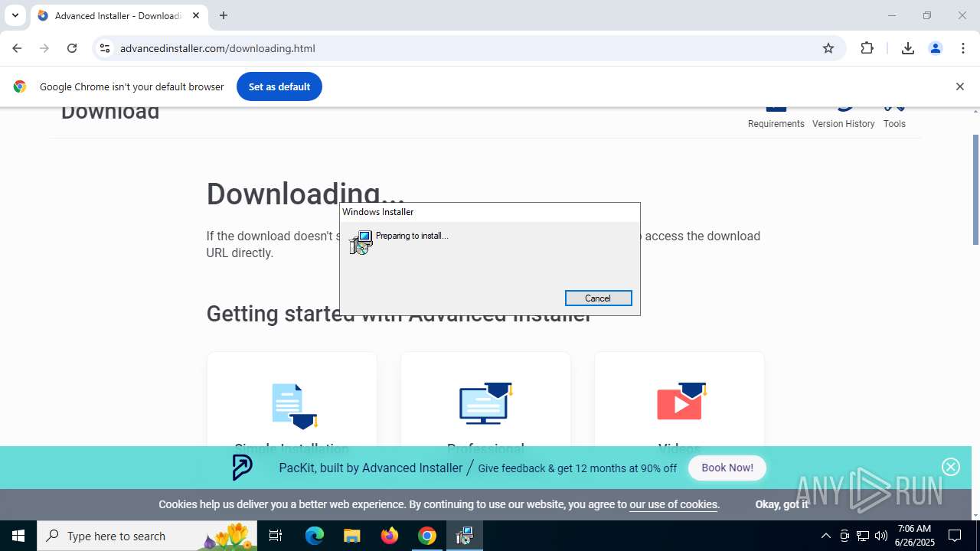The height and width of the screenshot is (551, 980).
Task: Click the PacKit logo icon
Action: [x=242, y=468]
